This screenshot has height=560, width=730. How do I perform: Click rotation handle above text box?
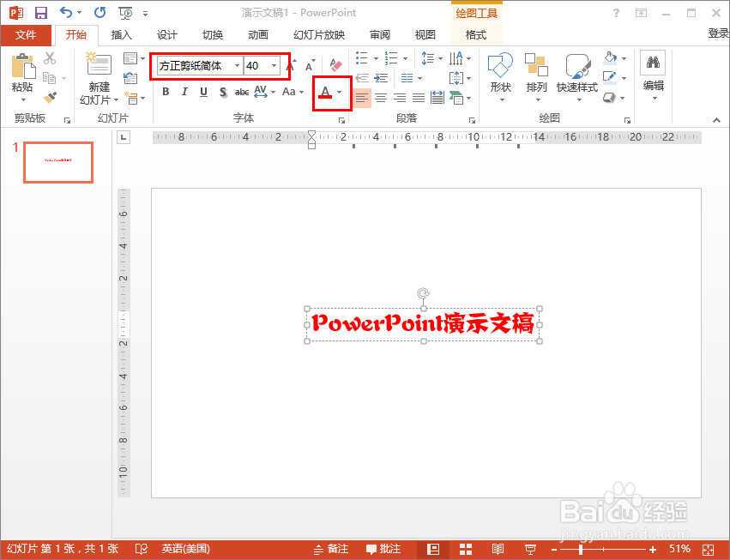point(423,293)
